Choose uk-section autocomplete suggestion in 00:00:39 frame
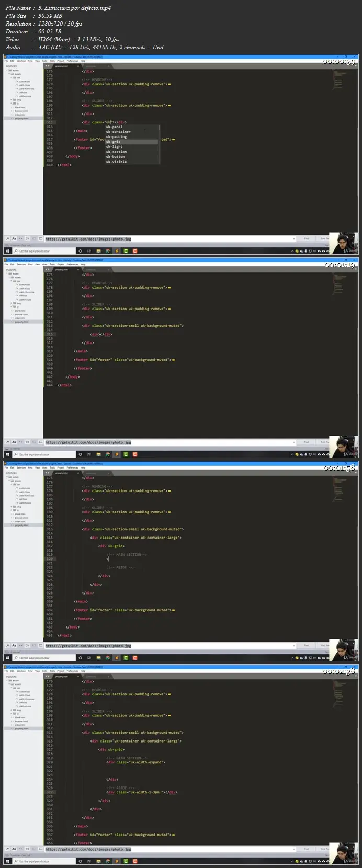Image resolution: width=362 pixels, height=868 pixels. tap(131, 152)
